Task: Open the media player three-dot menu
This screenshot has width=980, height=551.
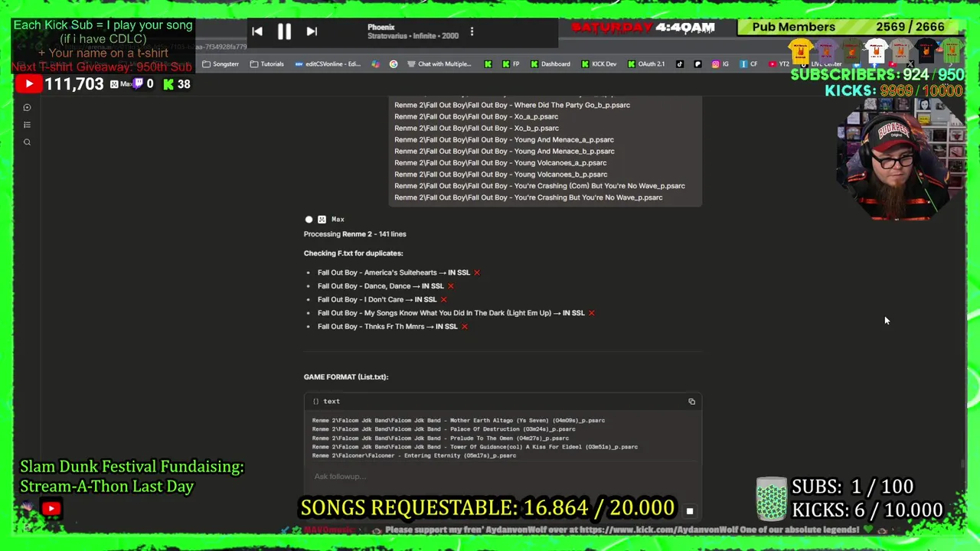Action: coord(472,31)
